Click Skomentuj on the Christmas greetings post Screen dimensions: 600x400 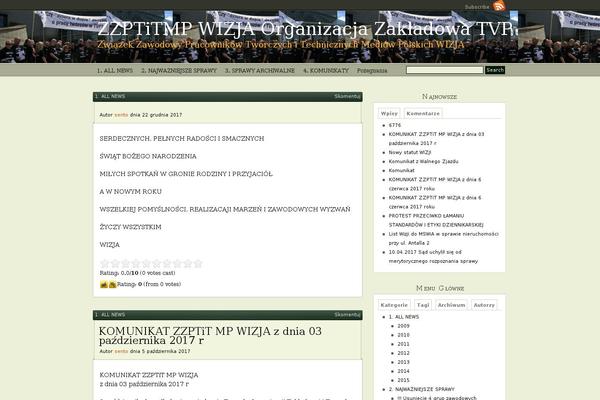(x=347, y=96)
